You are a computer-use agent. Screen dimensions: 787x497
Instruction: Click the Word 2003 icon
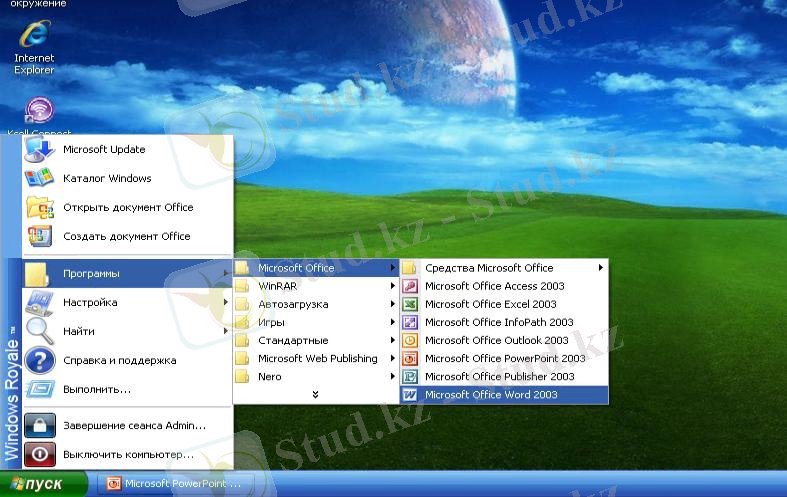click(x=410, y=395)
